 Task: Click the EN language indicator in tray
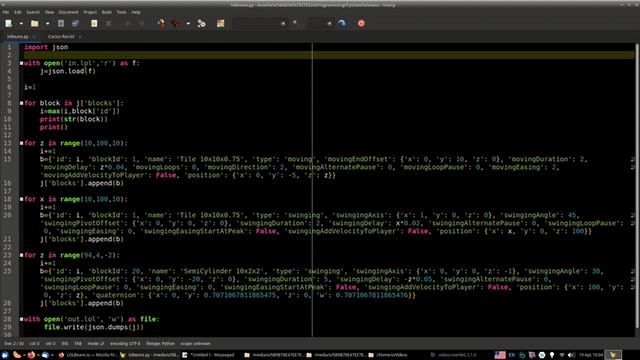[x=512, y=355]
